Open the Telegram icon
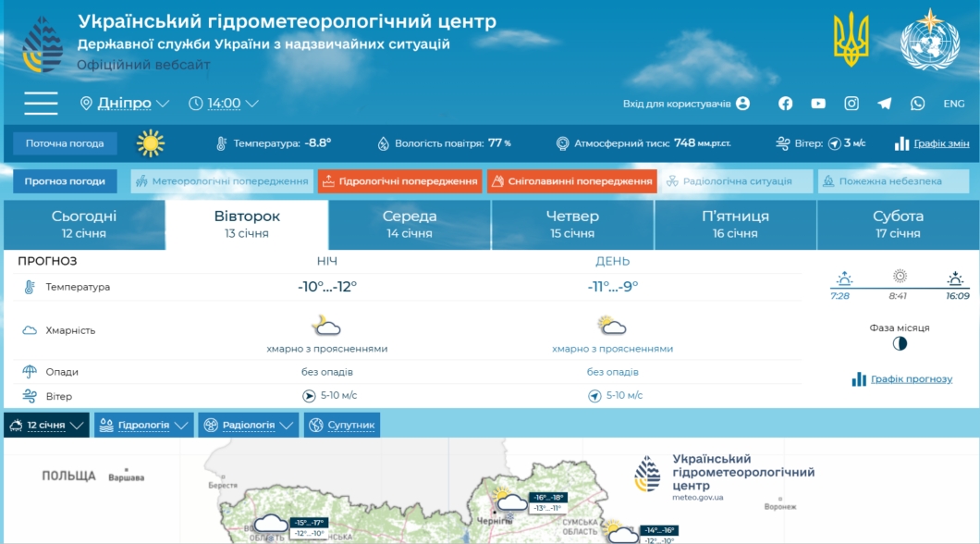 (x=884, y=104)
